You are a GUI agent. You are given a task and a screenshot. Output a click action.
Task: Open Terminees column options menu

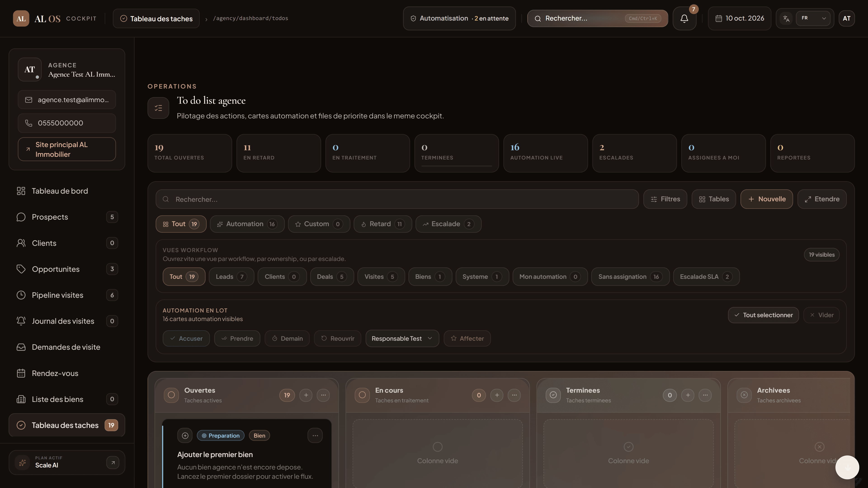(x=705, y=395)
